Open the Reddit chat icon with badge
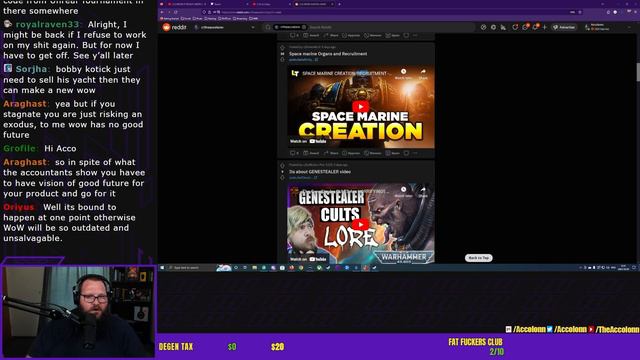Screen dimensions: 640x360 click(x=525, y=27)
